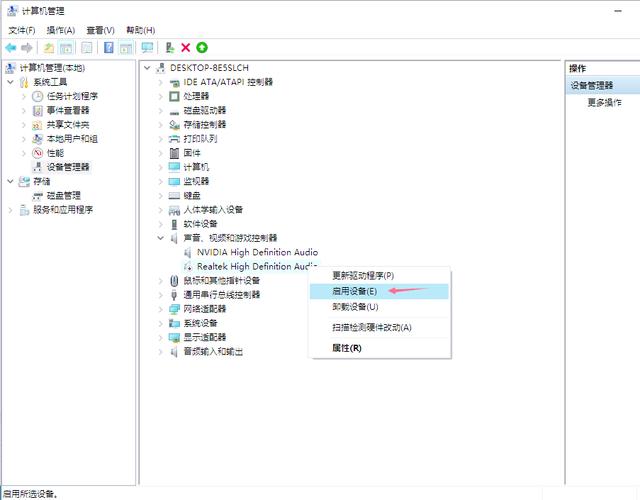Select NVIDIA High Definition Audio device
The height and width of the screenshot is (500, 640).
(x=257, y=252)
